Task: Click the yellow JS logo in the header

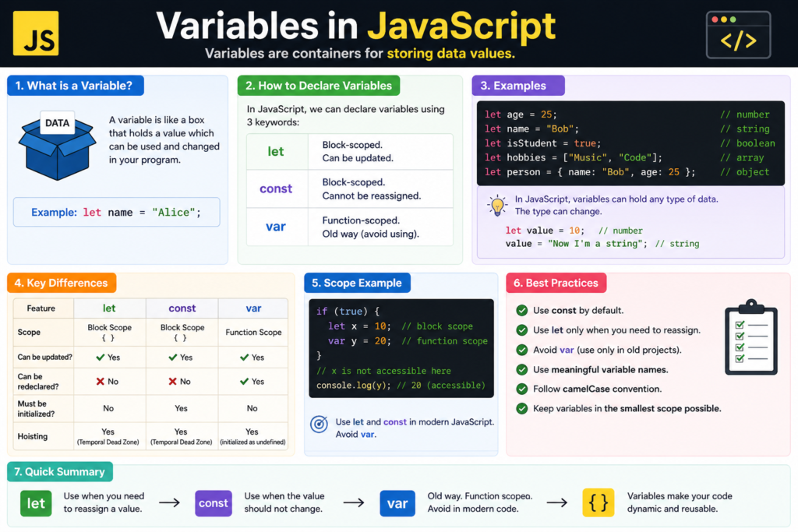Action: click(x=36, y=33)
